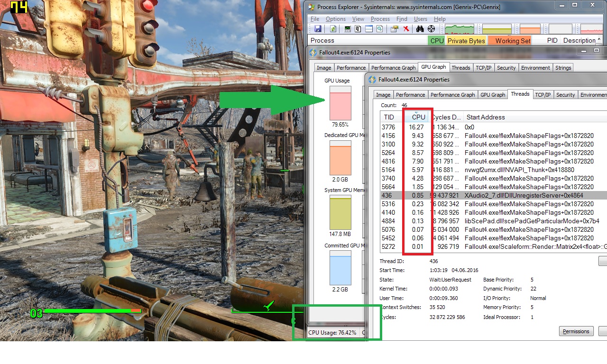Click the Process Explorer title bar icon
Viewport: 607px width, 364px height.
(311, 7)
